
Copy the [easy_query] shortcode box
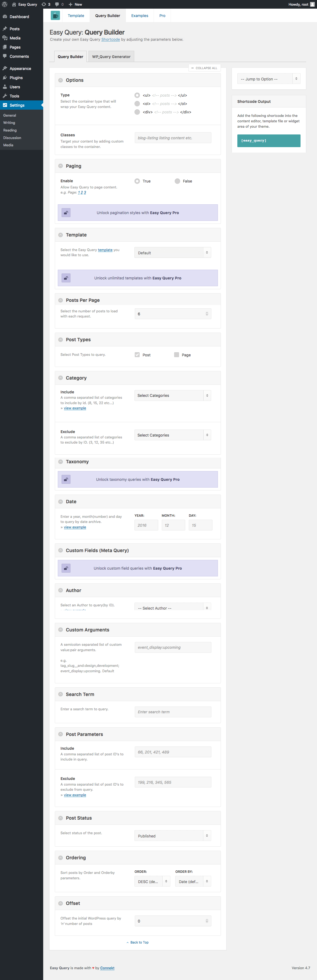(x=269, y=140)
